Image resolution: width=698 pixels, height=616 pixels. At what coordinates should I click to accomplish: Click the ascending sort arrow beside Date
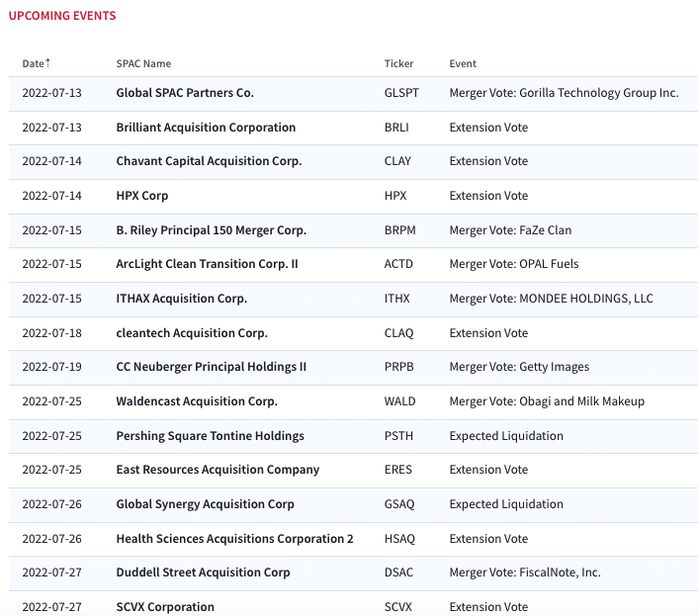click(47, 62)
